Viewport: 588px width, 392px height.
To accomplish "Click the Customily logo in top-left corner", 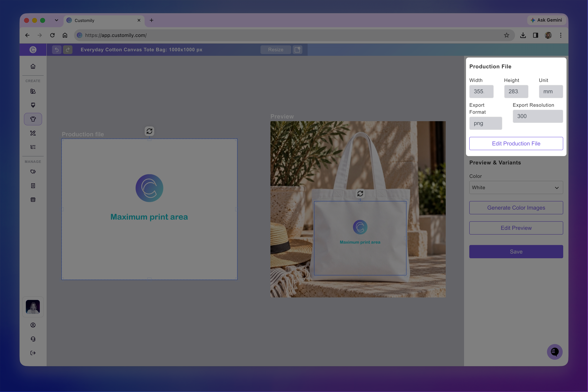I will [33, 50].
